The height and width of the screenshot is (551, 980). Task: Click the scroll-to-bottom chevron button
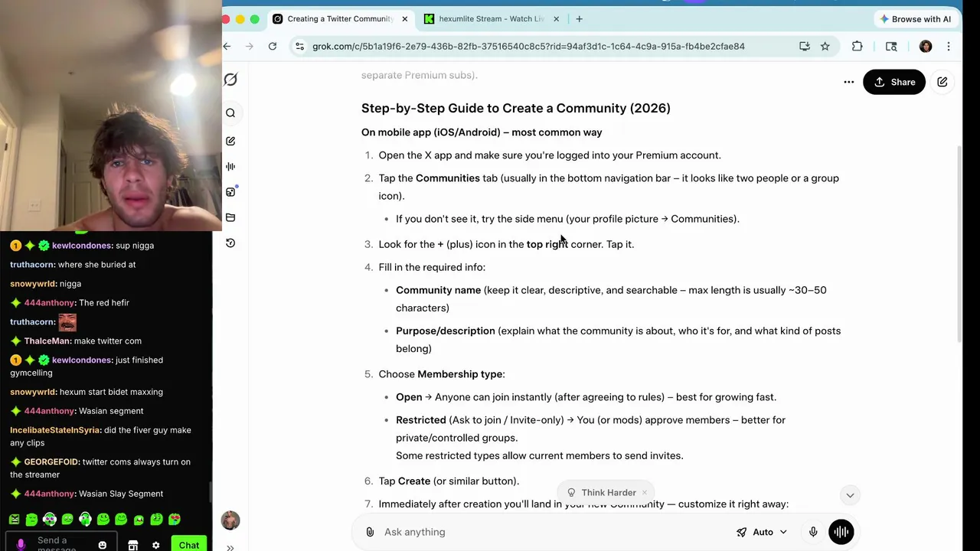click(850, 495)
